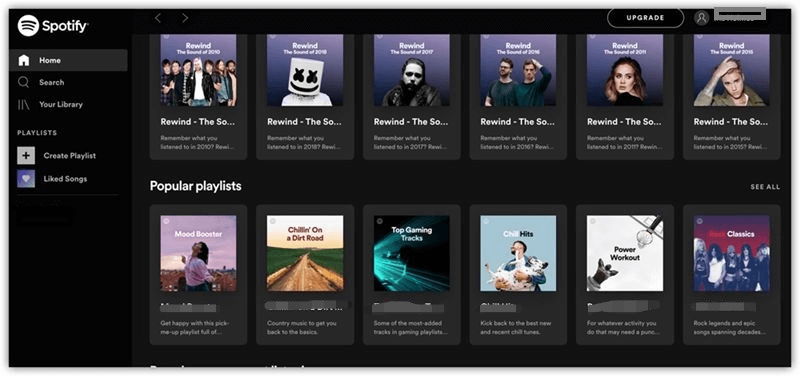Viewport: 800px width, 376px height.
Task: Click the 'listened to in 2011' description
Action: pos(623,142)
